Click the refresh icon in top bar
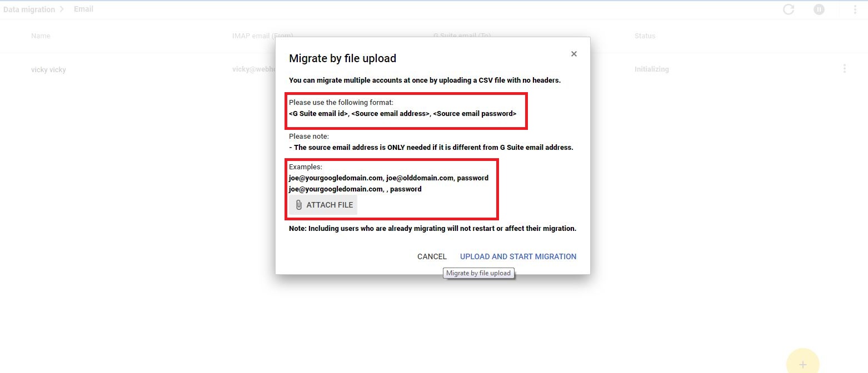868x373 pixels. point(789,9)
